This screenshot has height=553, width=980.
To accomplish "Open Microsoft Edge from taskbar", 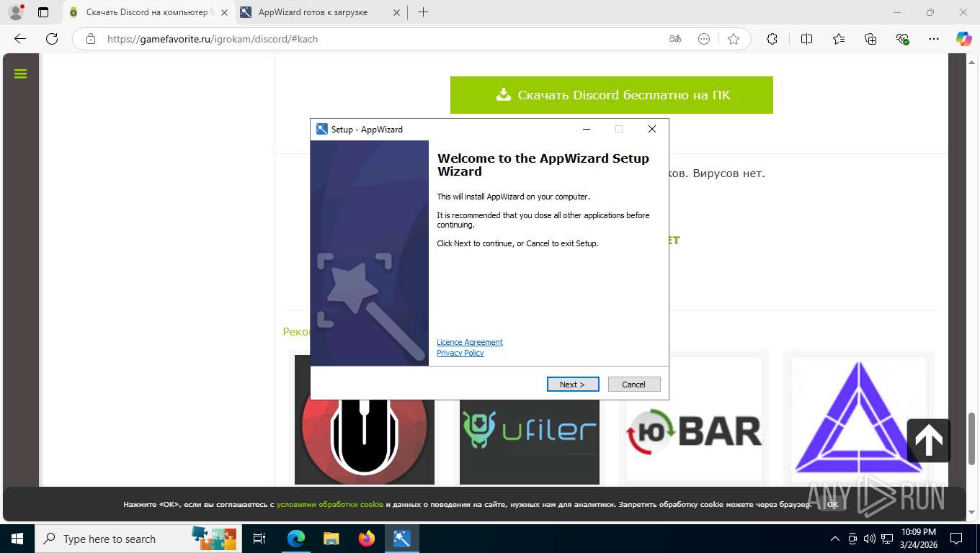I will click(x=296, y=539).
